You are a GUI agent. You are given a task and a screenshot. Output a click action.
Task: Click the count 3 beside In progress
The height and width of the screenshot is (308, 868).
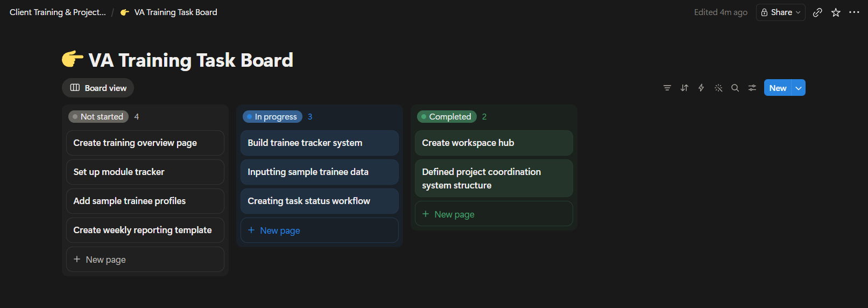[310, 116]
